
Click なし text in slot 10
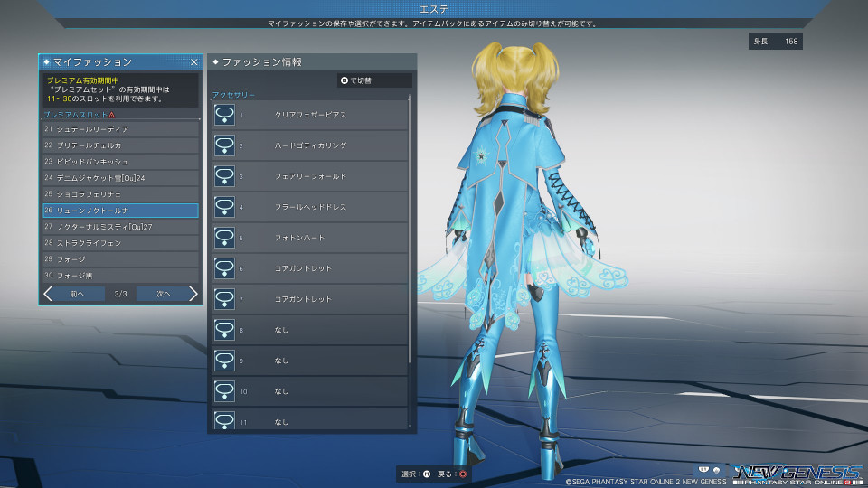282,391
